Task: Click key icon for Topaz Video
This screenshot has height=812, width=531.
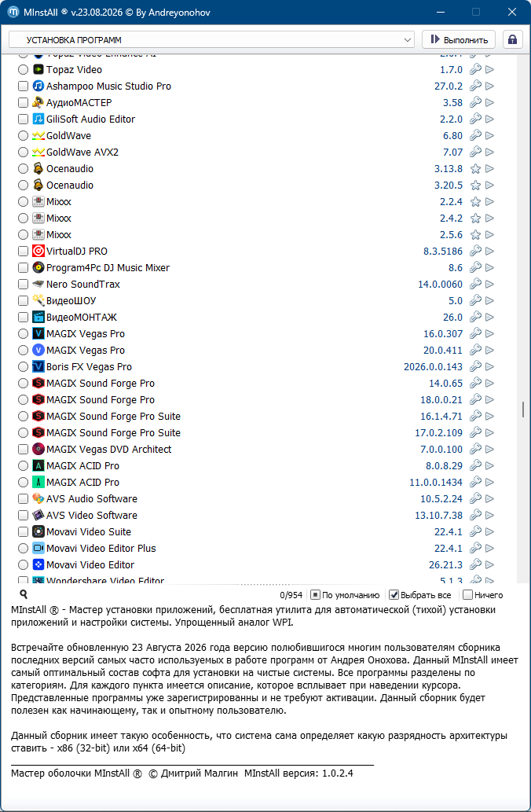Action: click(x=475, y=69)
